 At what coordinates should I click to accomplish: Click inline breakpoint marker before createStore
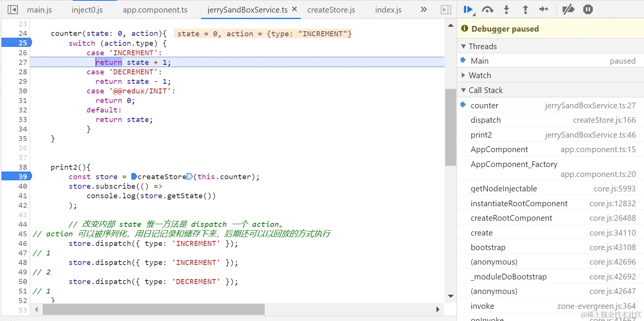pyautogui.click(x=134, y=177)
